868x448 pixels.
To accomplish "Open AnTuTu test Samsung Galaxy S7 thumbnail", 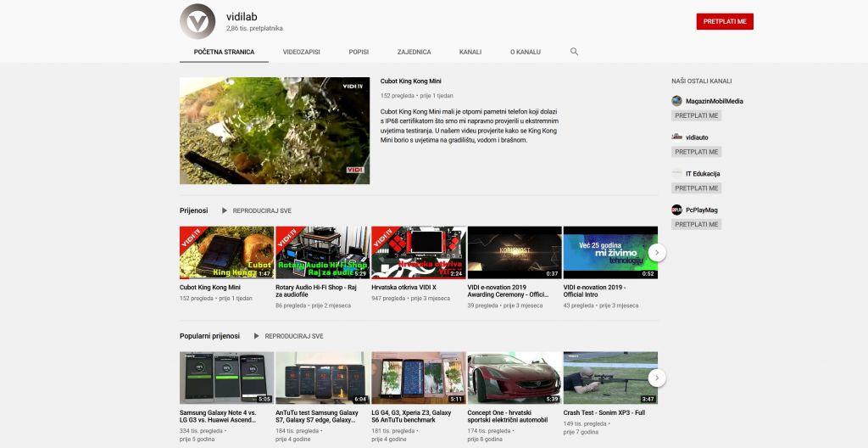I will pyautogui.click(x=323, y=378).
